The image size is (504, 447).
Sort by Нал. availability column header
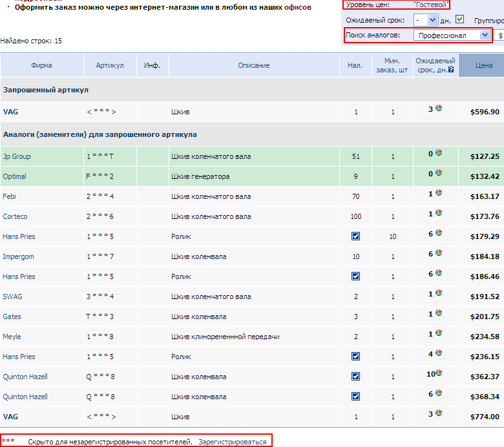(x=355, y=65)
